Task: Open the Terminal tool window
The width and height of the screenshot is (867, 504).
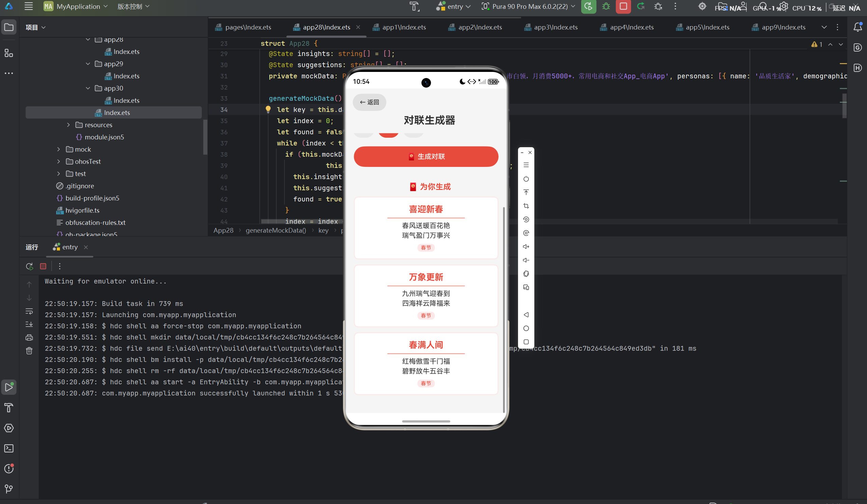Action: tap(9, 448)
